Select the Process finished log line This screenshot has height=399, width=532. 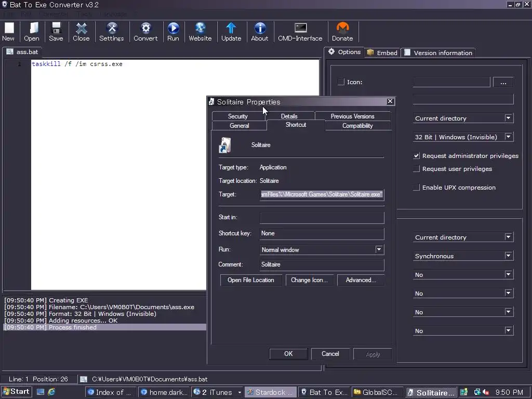(104, 327)
